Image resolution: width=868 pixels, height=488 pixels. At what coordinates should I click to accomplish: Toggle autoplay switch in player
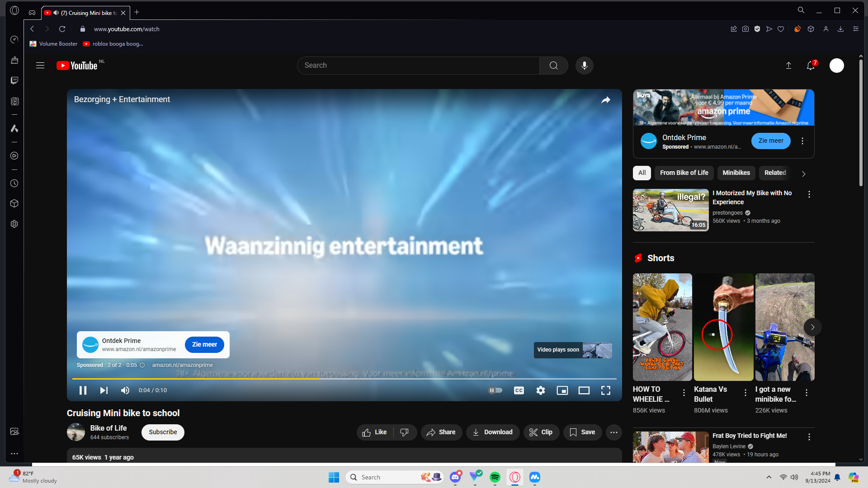point(495,390)
